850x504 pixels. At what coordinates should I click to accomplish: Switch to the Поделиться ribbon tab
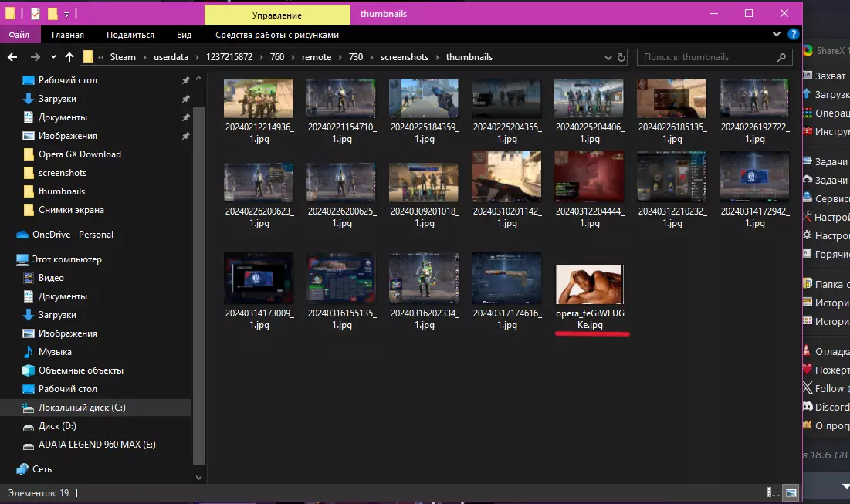130,35
